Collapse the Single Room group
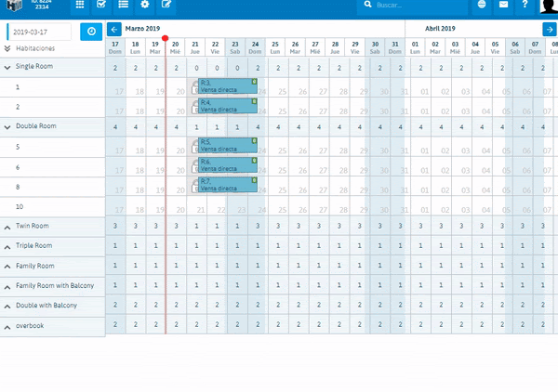This screenshot has width=558, height=392. tap(7, 68)
